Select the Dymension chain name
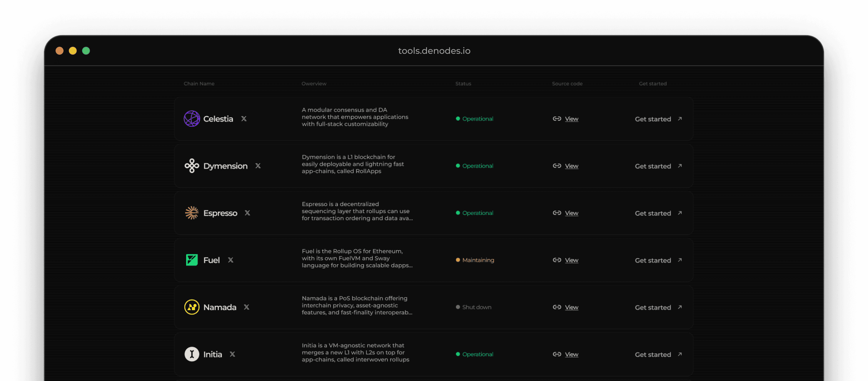This screenshot has height=381, width=868. [x=225, y=166]
